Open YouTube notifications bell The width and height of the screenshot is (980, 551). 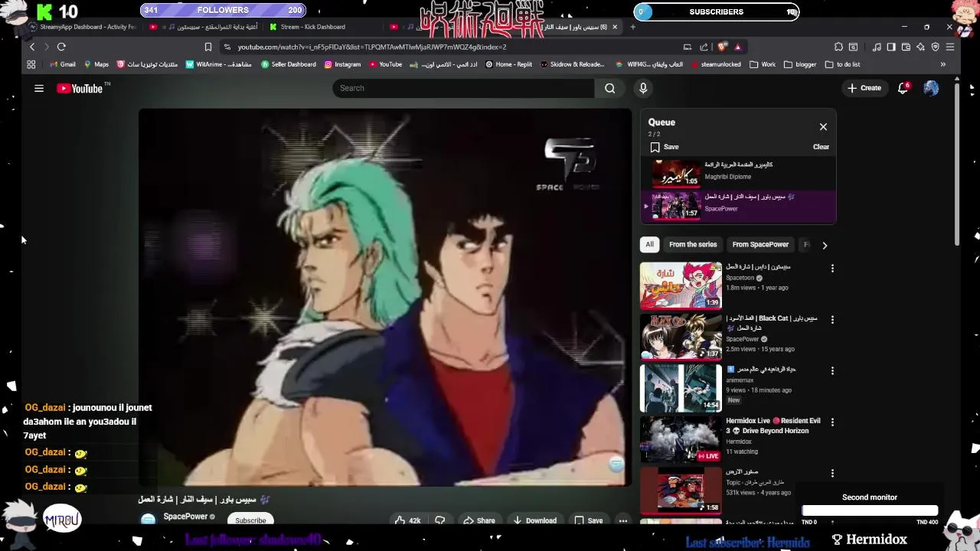tap(903, 88)
